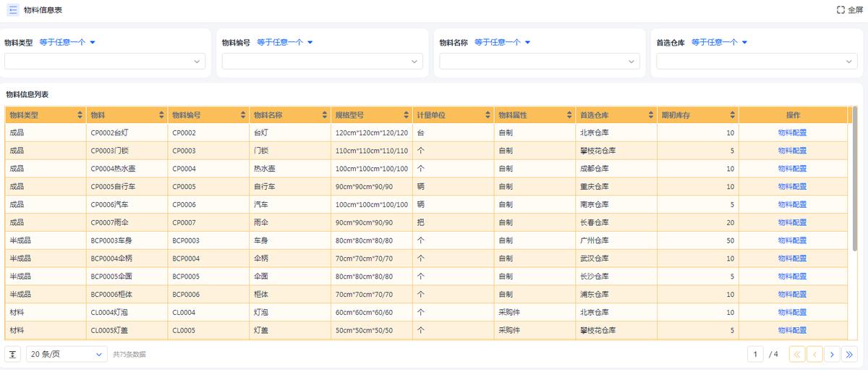
Task: Select the 浦东仓库 cell
Action: 616,295
